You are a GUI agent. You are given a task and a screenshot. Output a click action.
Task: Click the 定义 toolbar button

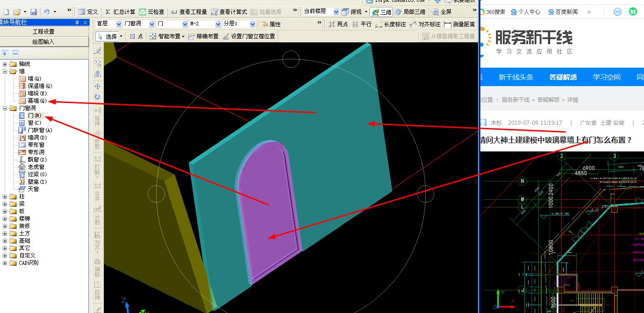[x=88, y=12]
